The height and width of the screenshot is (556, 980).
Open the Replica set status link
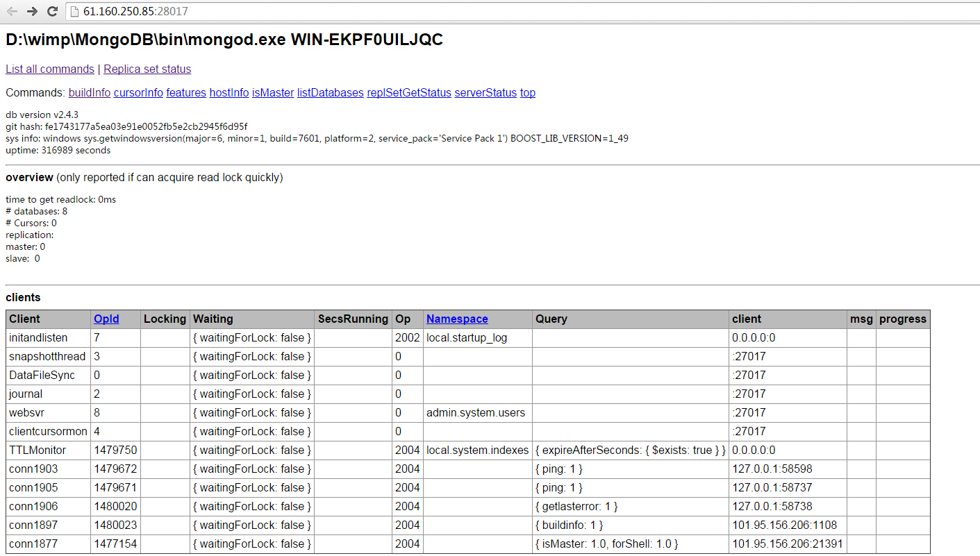[x=147, y=69]
